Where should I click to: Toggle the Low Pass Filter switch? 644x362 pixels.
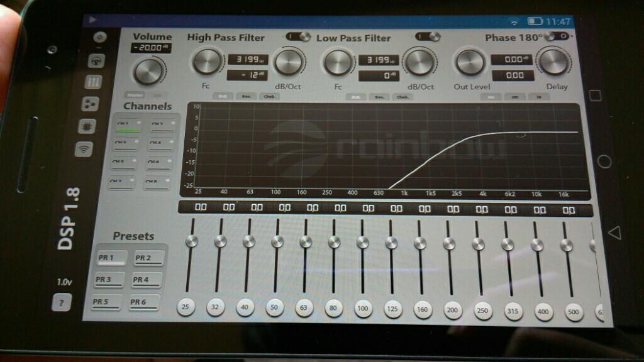pyautogui.click(x=428, y=36)
